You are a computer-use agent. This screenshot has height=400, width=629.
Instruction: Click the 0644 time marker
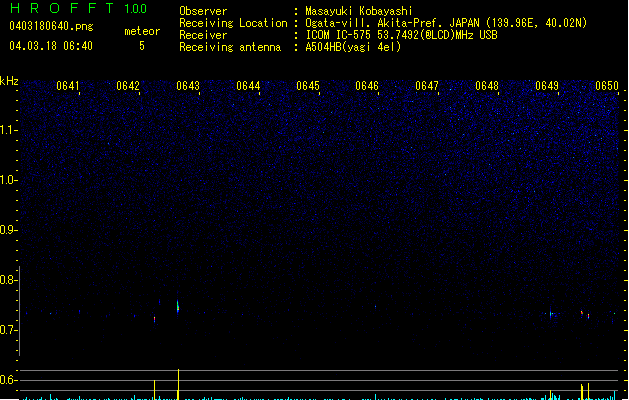point(248,86)
